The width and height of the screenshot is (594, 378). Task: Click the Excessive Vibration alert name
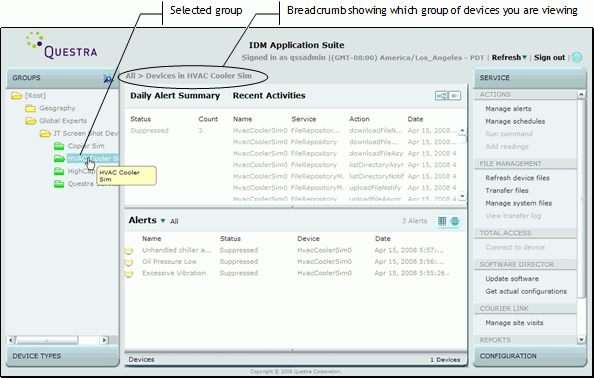pos(174,273)
